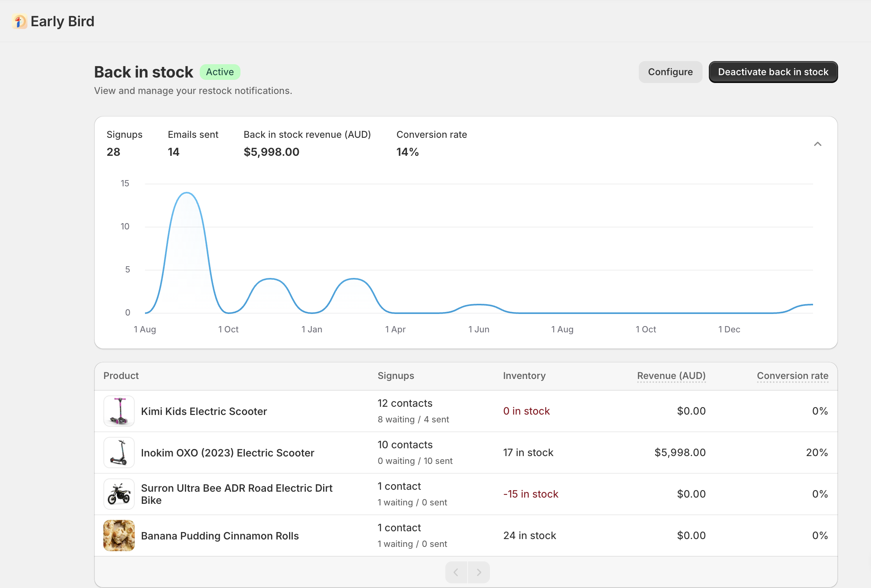
Task: Collapse the analytics chart panel
Action: tap(818, 144)
